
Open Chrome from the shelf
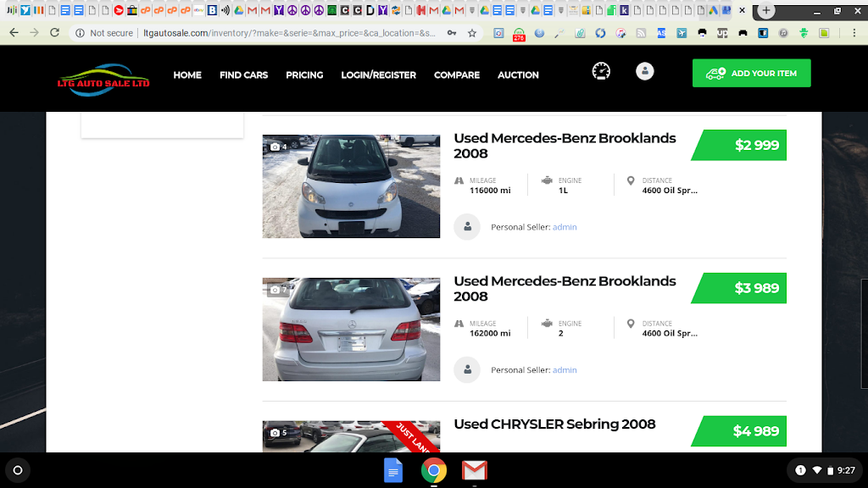[433, 470]
